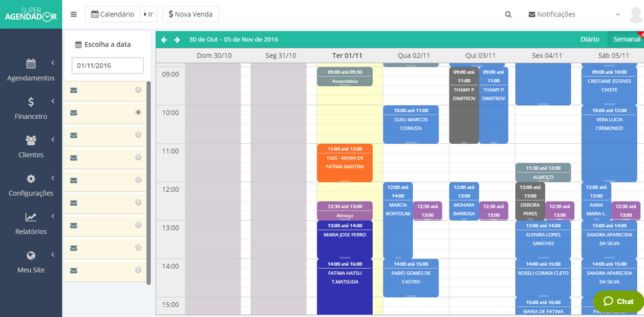The height and width of the screenshot is (317, 644).
Task: Select radio button in sixth professional row
Action: click(x=138, y=202)
